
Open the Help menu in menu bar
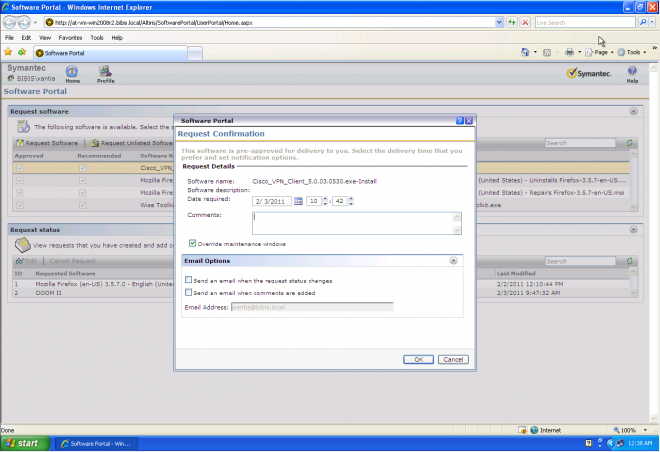point(117,37)
